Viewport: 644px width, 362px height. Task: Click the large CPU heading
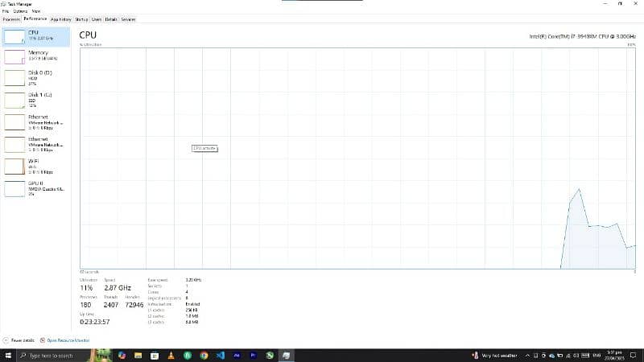coord(88,35)
